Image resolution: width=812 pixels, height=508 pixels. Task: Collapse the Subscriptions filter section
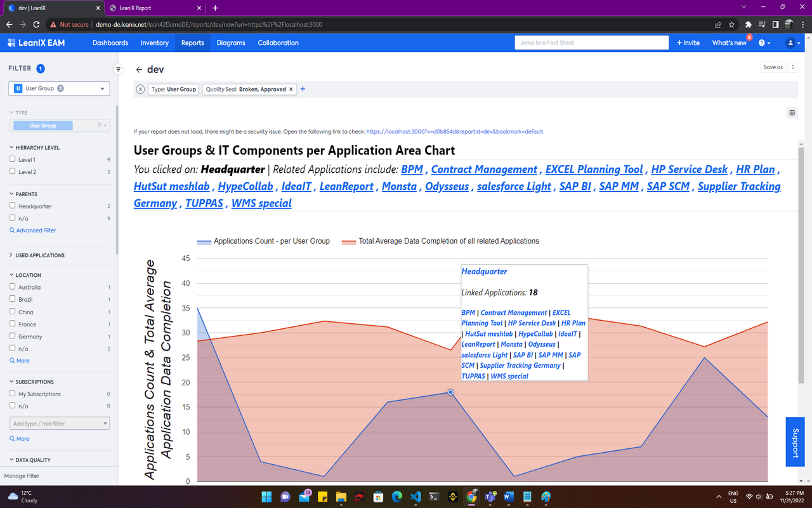click(31, 382)
